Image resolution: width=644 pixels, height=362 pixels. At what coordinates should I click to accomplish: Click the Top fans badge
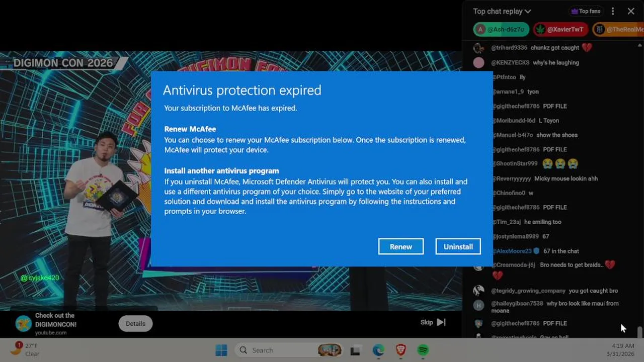point(585,11)
